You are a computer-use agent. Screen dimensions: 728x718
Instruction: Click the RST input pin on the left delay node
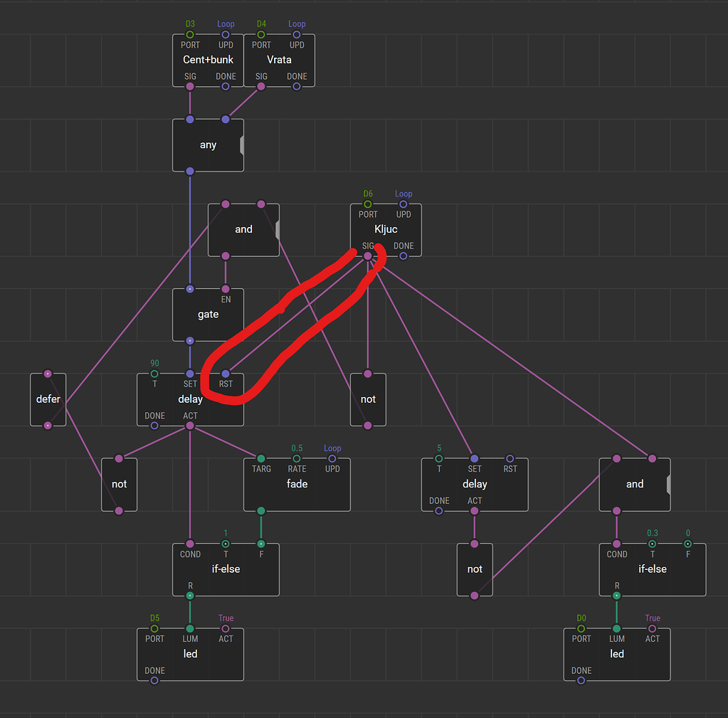pos(226,373)
